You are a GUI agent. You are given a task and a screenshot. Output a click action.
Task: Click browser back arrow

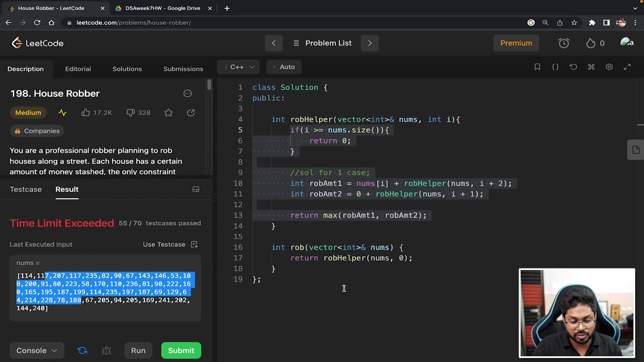tap(8, 23)
